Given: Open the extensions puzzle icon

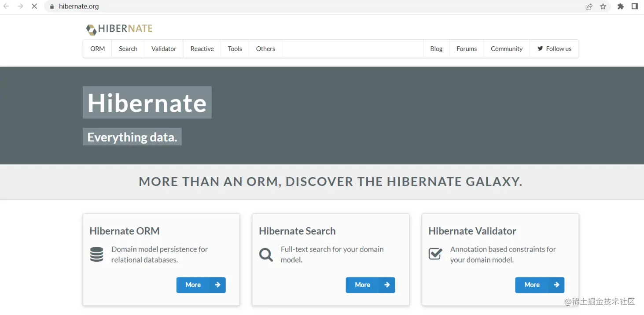Looking at the screenshot, I should click(x=621, y=7).
